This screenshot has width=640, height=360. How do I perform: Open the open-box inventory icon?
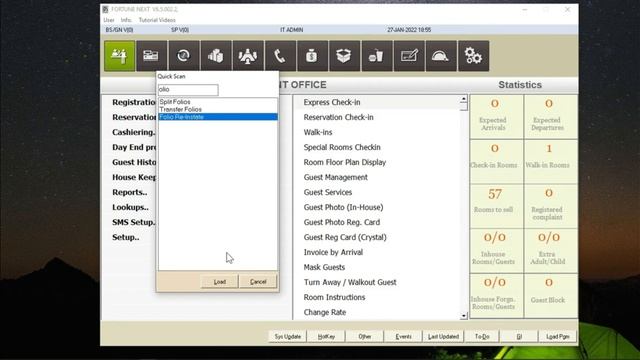[x=344, y=56]
